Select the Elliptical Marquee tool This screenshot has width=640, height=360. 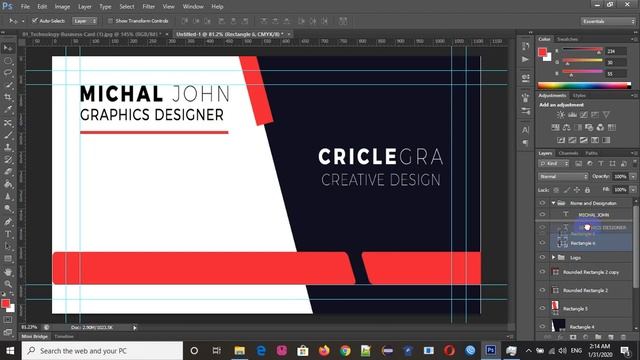[x=8, y=61]
